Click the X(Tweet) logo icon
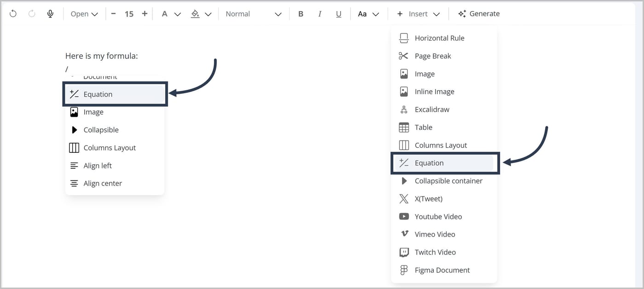 pos(404,199)
